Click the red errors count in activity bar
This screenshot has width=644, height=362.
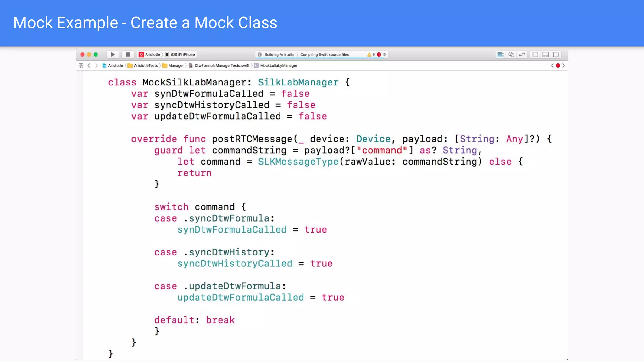click(381, 55)
